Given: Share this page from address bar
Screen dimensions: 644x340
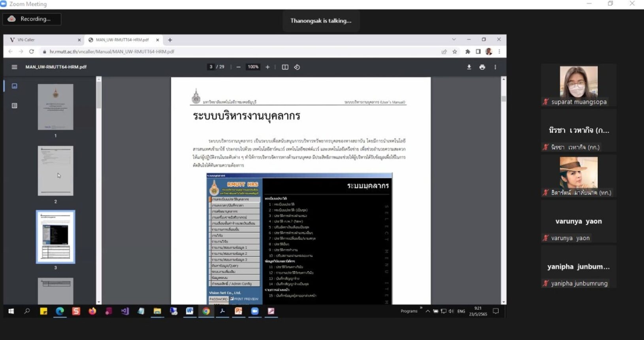Looking at the screenshot, I should click(444, 51).
